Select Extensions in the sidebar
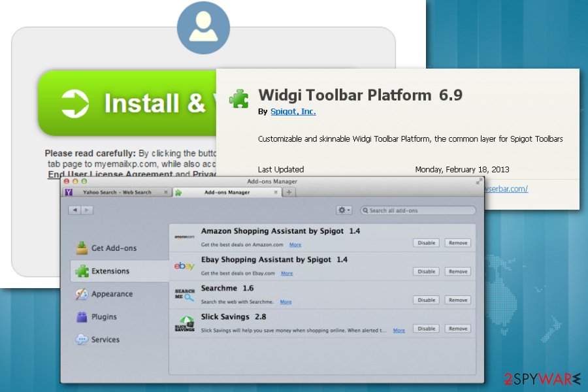This screenshot has height=392, width=588. click(120, 271)
